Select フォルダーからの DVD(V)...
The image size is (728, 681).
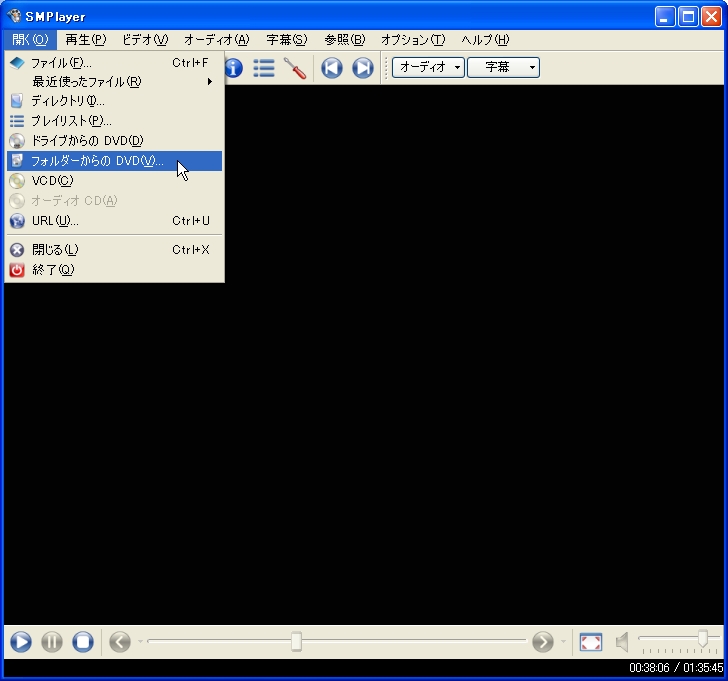(x=114, y=161)
